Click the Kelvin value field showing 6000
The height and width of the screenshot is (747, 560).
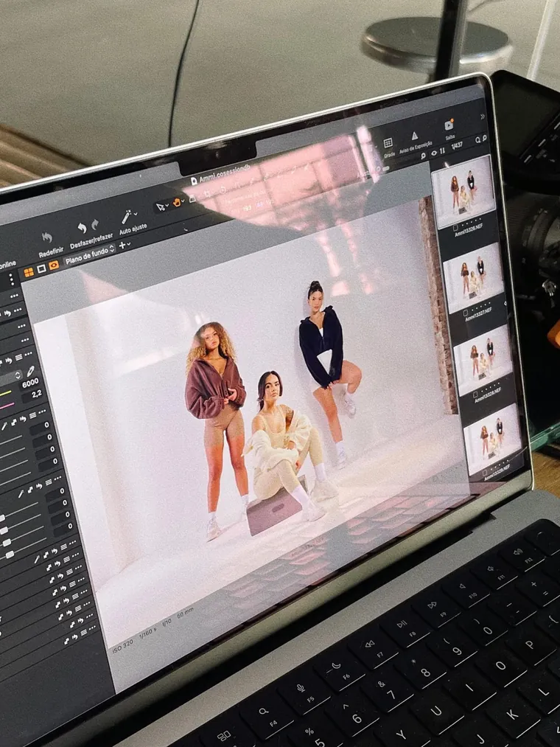[x=30, y=383]
